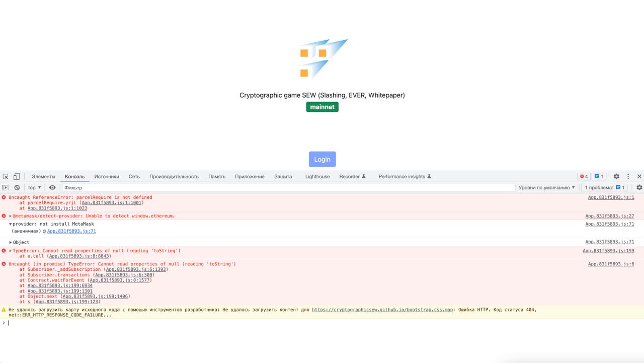Expand the Object log entry
The image size is (644, 363).
[11, 243]
